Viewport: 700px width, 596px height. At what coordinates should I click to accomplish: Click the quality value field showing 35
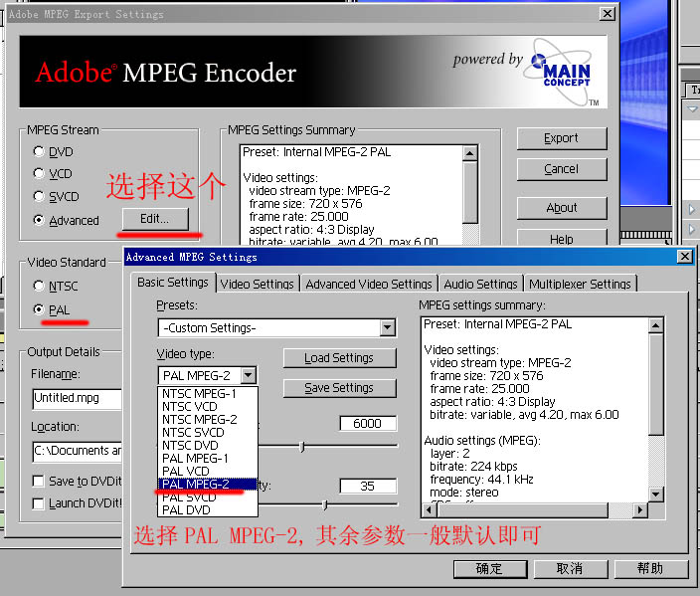(368, 487)
